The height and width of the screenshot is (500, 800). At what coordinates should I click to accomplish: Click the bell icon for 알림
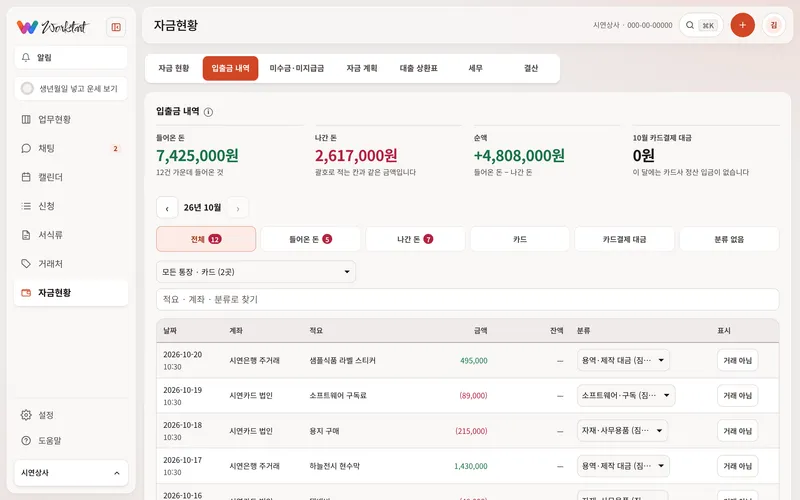(x=26, y=58)
